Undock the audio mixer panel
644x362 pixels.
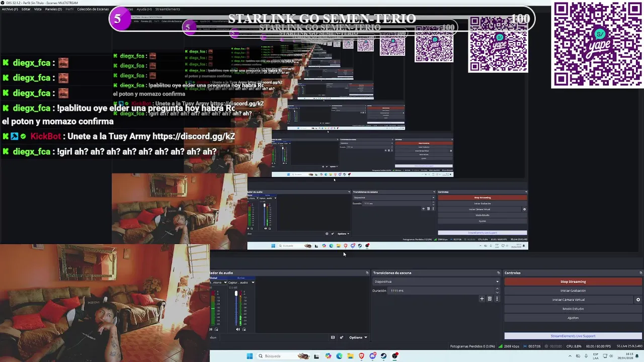[x=367, y=273]
